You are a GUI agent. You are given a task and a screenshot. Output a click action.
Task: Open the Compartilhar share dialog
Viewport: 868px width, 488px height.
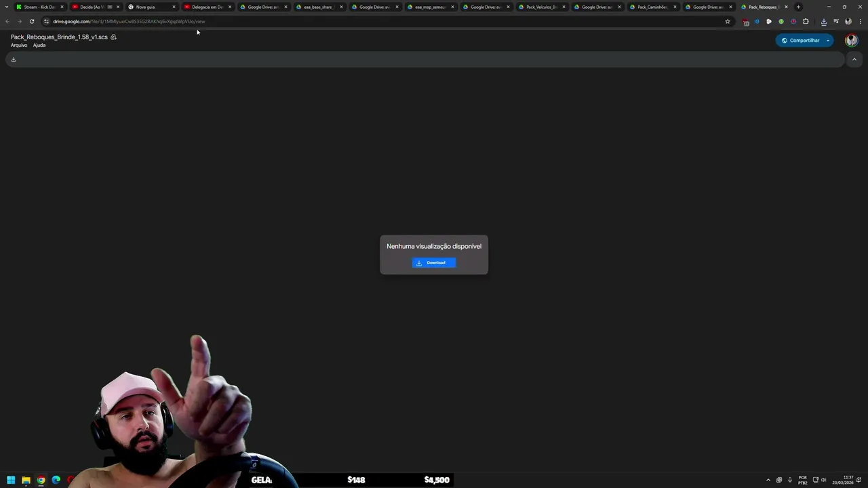[800, 41]
